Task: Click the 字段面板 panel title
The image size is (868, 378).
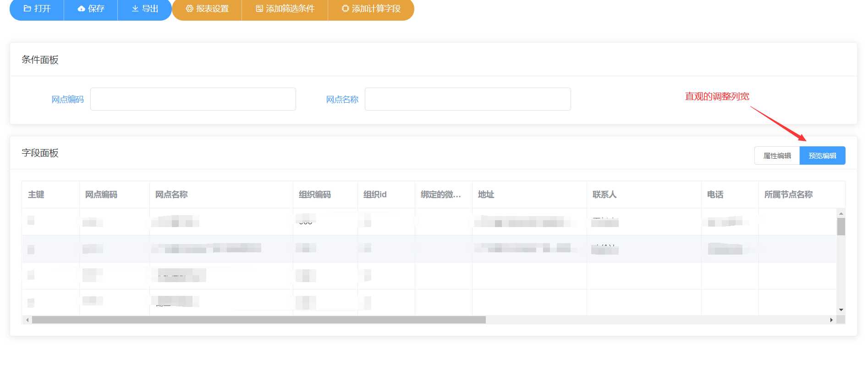Action: 40,153
